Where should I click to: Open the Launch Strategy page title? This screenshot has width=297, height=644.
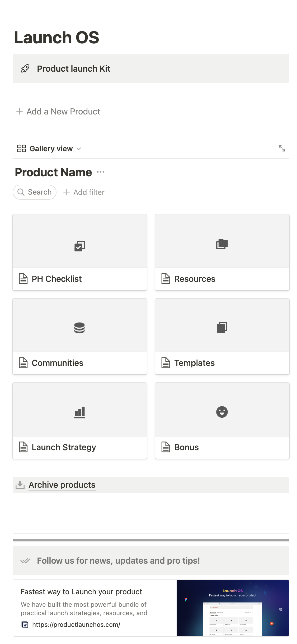pyautogui.click(x=64, y=447)
